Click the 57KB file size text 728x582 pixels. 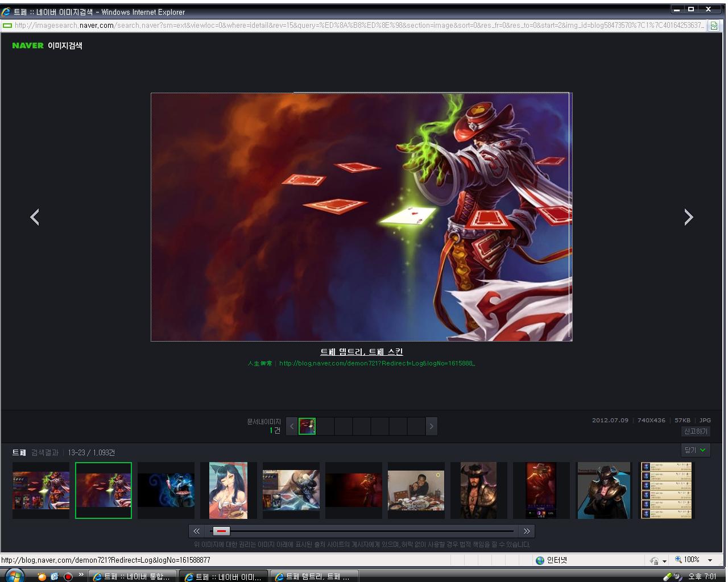pos(682,421)
